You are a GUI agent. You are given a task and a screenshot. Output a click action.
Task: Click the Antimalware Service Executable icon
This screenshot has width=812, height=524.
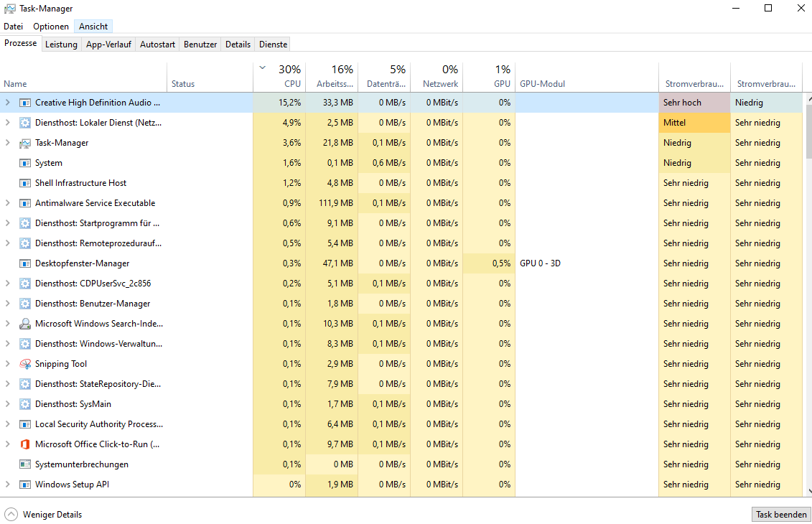tap(25, 203)
